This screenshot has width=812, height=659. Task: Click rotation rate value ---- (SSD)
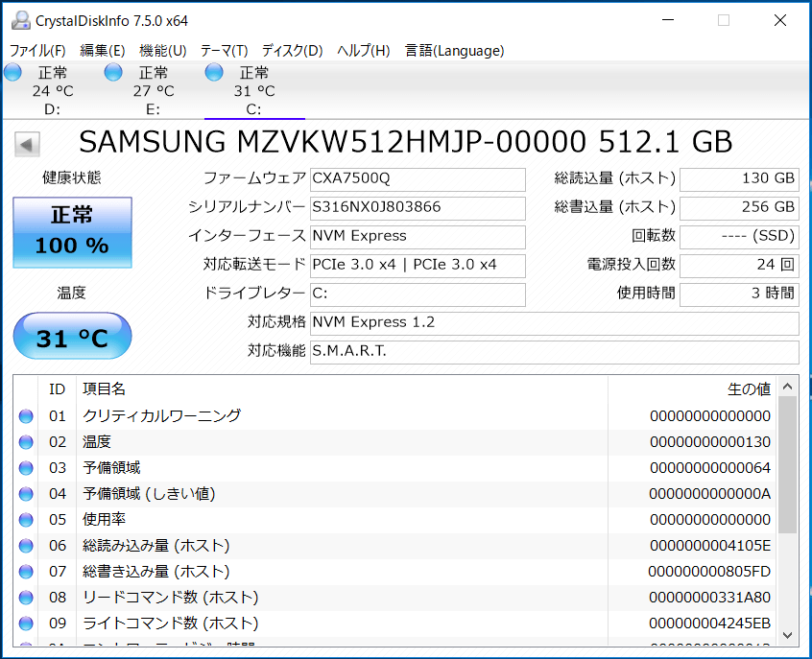[739, 237]
